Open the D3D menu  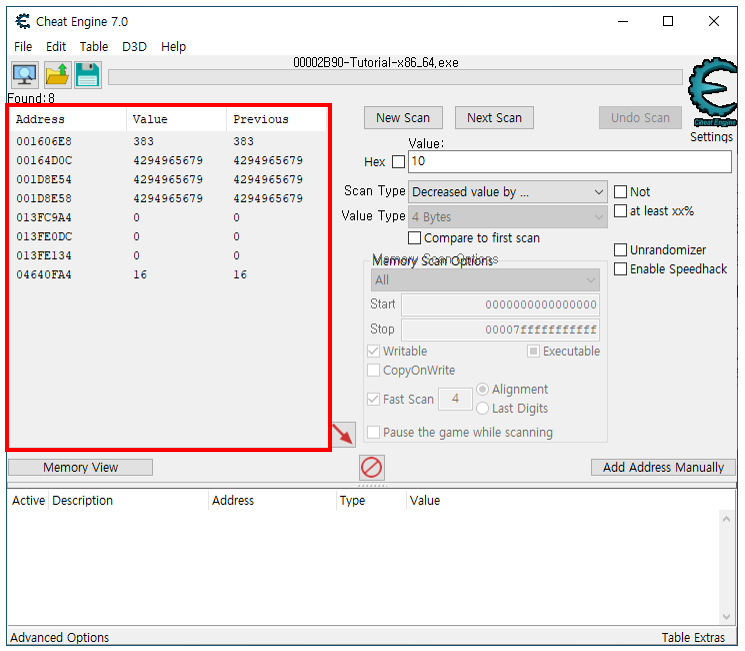pos(134,47)
